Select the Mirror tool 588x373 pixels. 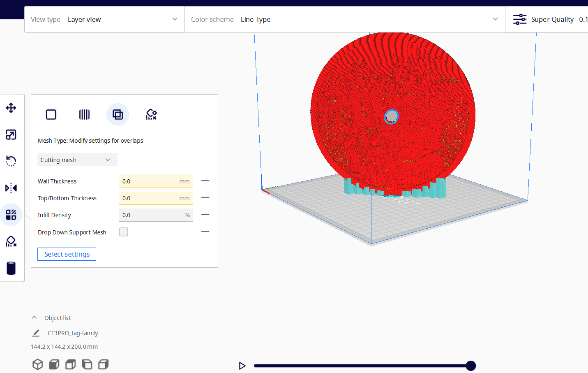(x=11, y=188)
